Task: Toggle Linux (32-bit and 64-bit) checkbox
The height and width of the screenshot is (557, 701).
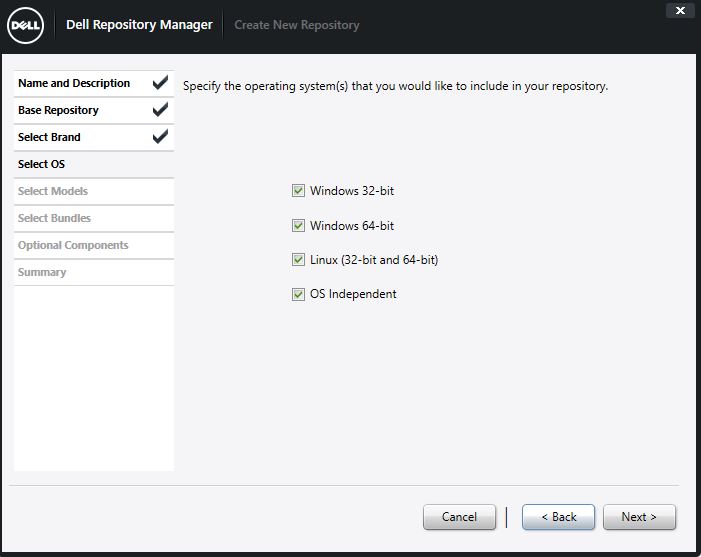Action: 298,260
